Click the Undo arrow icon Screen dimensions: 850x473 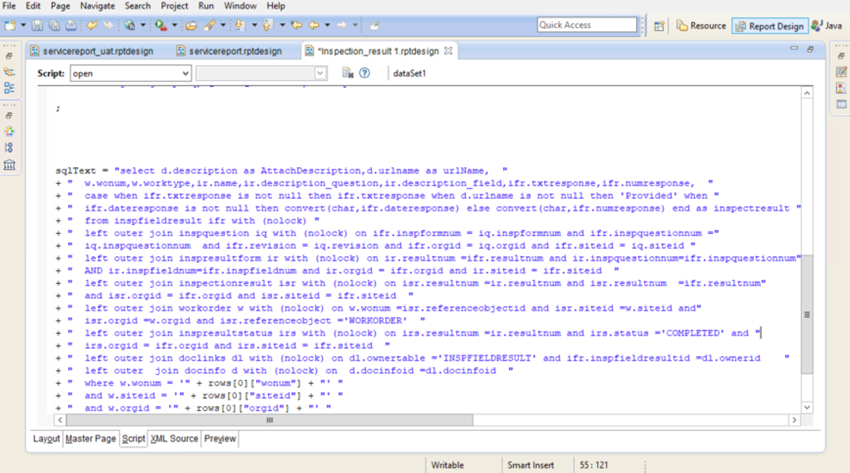[x=92, y=25]
